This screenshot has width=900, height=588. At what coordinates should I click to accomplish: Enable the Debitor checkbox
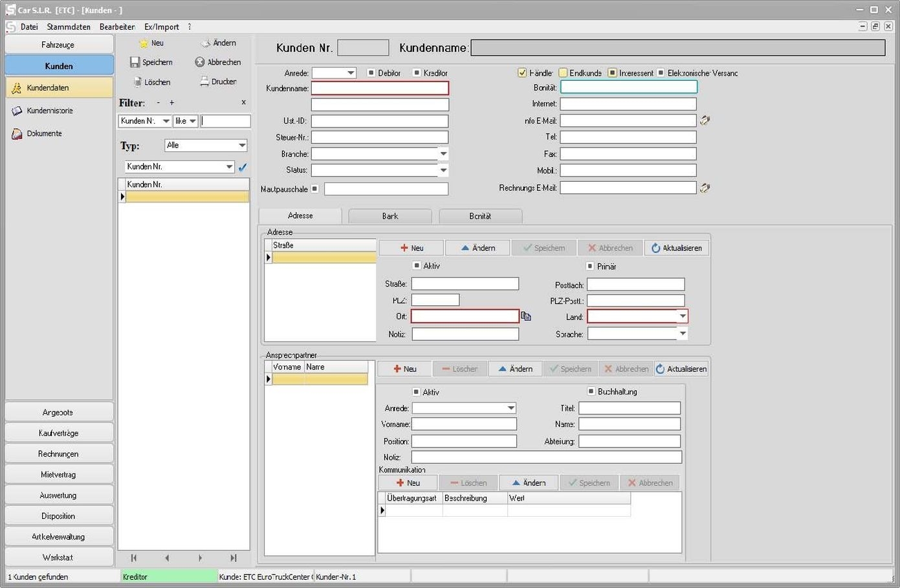click(371, 73)
